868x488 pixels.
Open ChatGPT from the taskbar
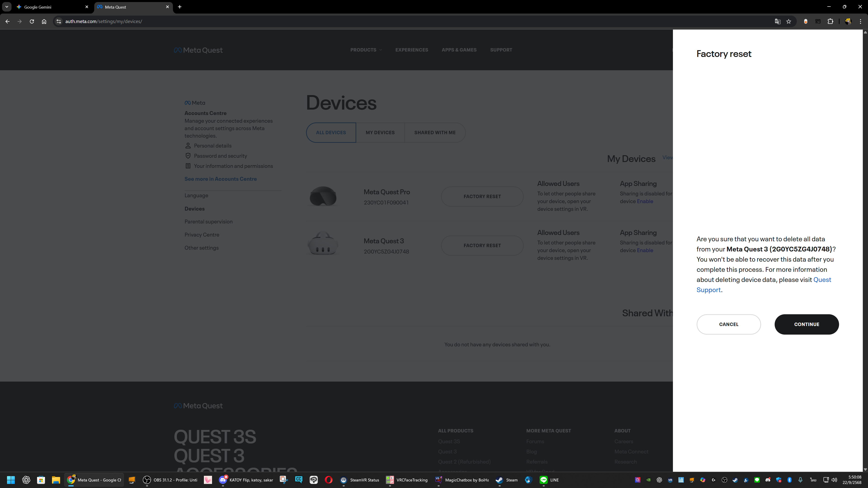(x=26, y=480)
